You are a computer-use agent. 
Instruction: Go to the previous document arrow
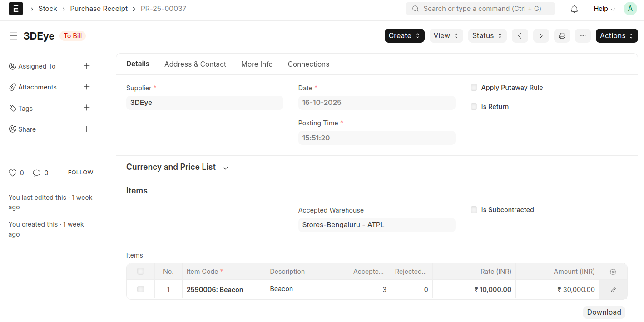(x=520, y=36)
